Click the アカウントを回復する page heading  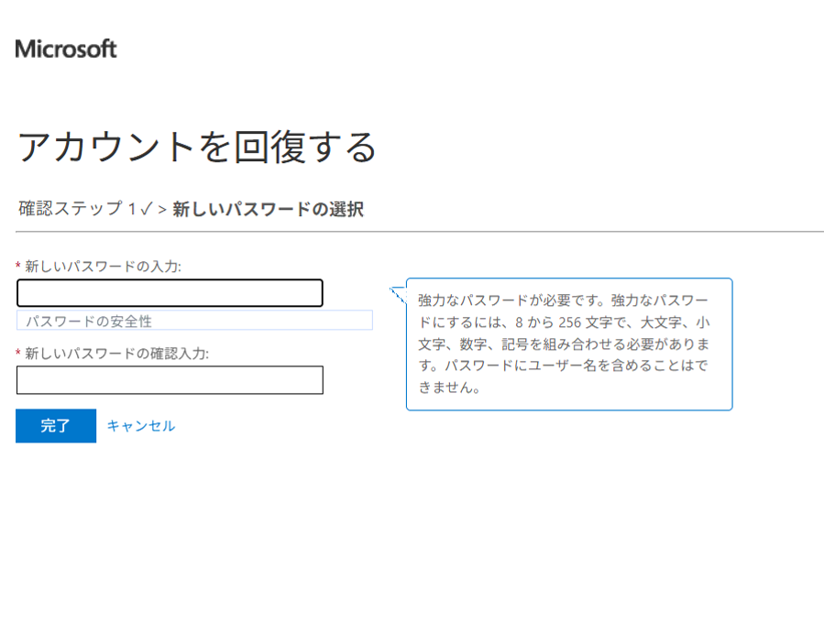[x=197, y=147]
